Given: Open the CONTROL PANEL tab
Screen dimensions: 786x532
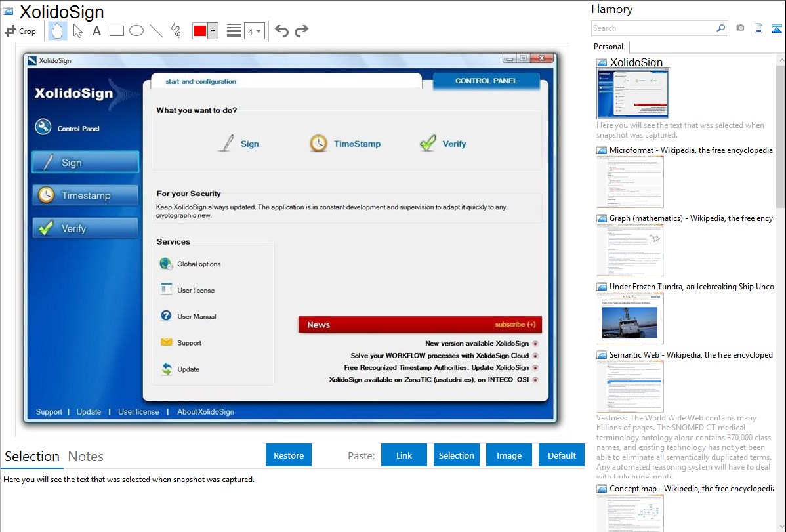Looking at the screenshot, I should (486, 81).
